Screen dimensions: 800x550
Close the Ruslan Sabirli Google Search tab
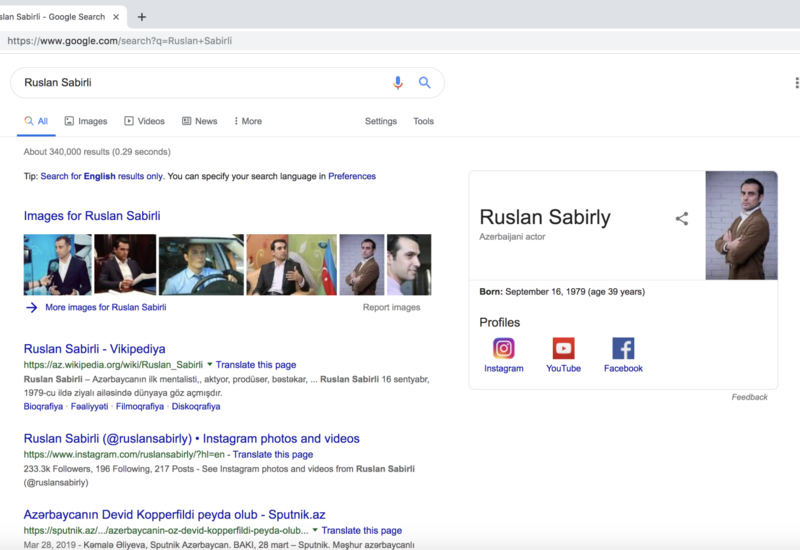point(116,17)
